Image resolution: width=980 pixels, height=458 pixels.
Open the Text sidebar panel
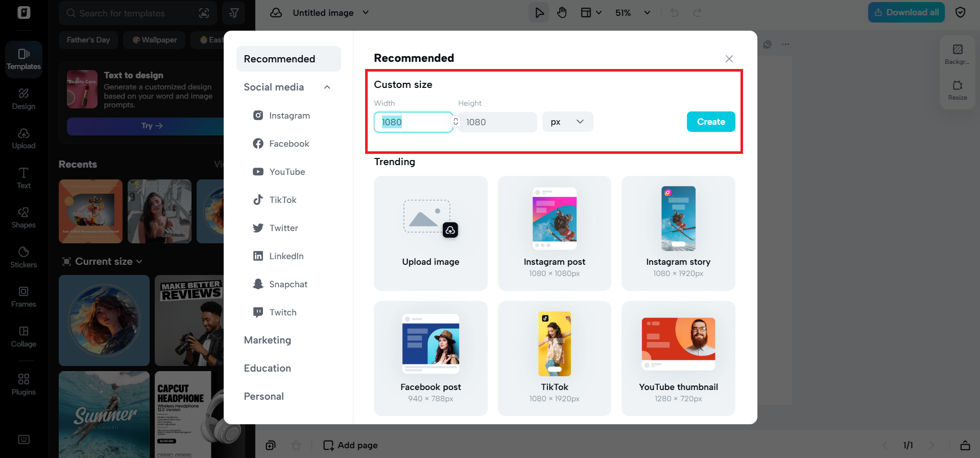pos(23,178)
